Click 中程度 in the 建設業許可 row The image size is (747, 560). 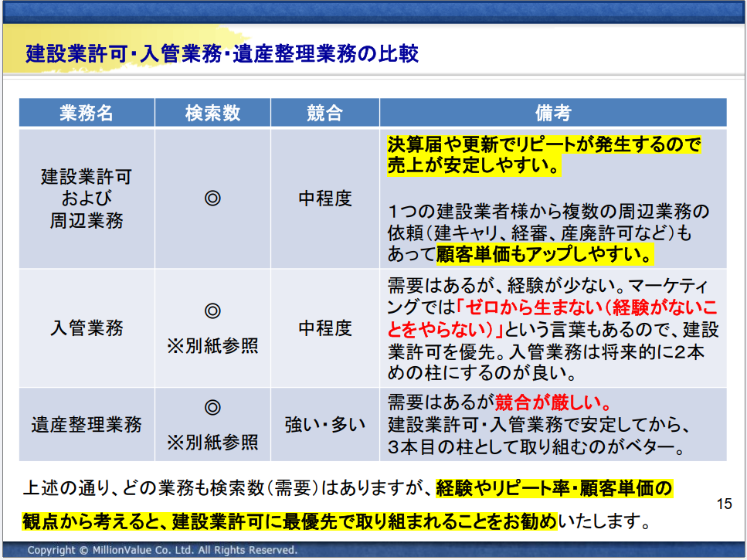(325, 198)
